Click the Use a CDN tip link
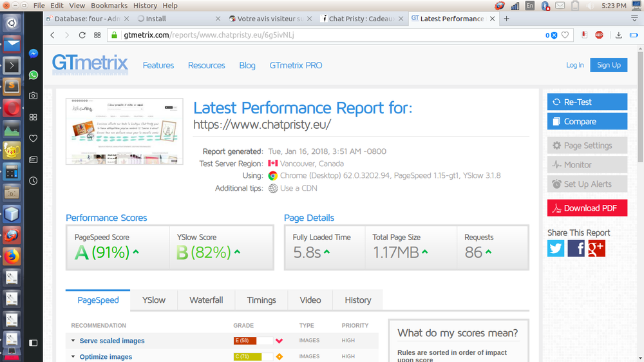The image size is (644, 362). pyautogui.click(x=299, y=188)
